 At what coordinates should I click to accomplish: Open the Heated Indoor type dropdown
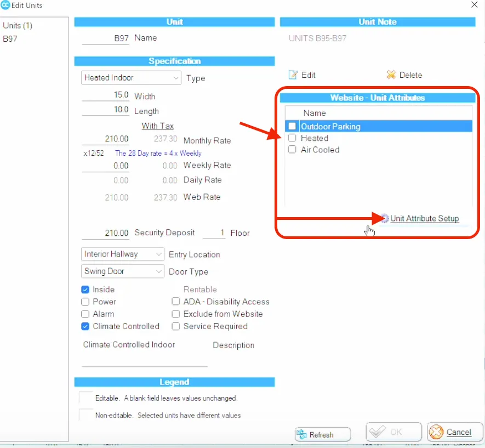click(131, 78)
